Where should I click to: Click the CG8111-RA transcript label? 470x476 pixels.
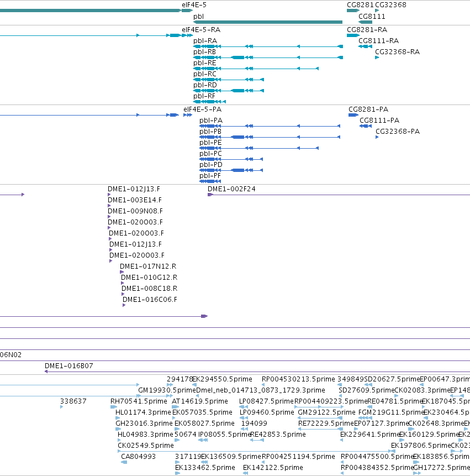point(379,41)
